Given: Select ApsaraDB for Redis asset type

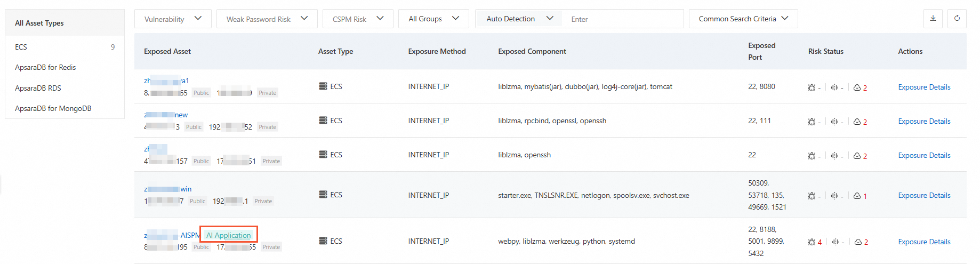Looking at the screenshot, I should [x=45, y=67].
